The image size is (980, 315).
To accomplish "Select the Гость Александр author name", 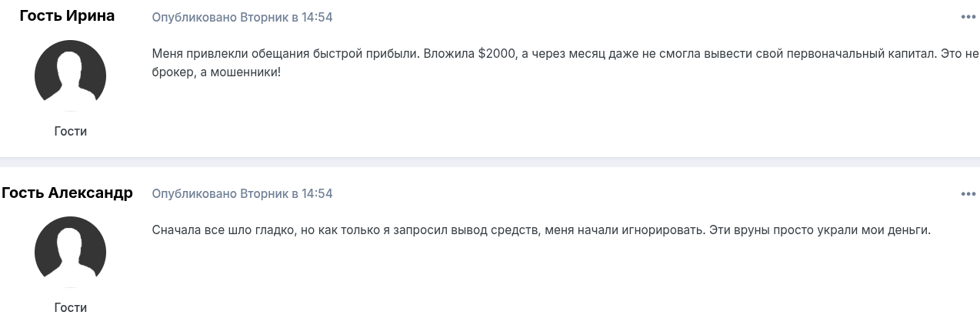I will click(x=67, y=193).
